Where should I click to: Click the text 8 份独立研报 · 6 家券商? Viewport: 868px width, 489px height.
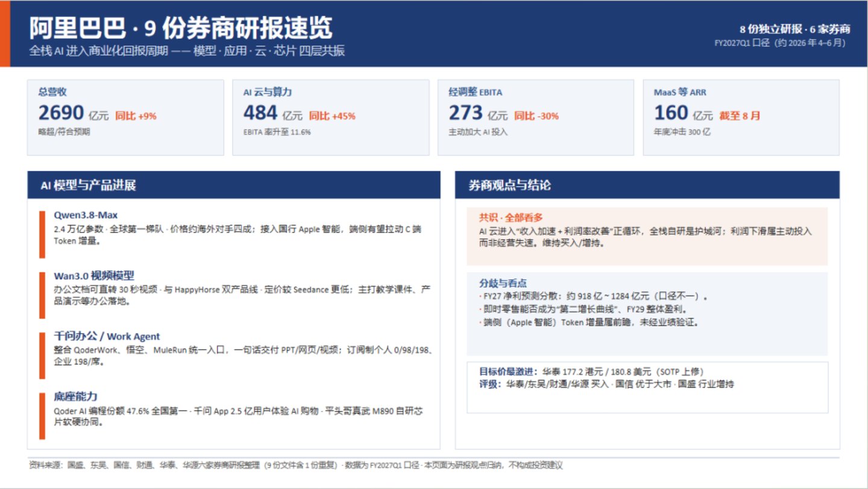795,29
